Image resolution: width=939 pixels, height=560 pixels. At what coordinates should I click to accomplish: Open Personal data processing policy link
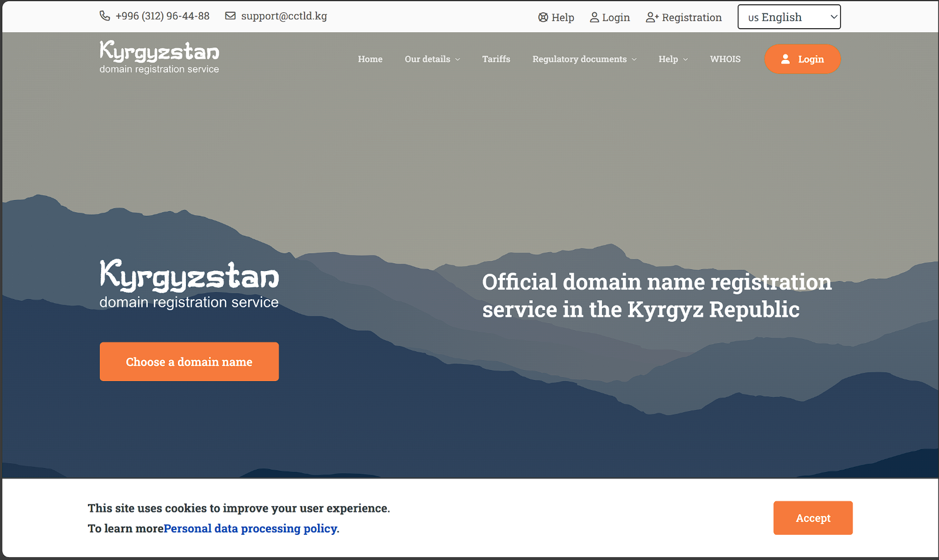pos(250,528)
